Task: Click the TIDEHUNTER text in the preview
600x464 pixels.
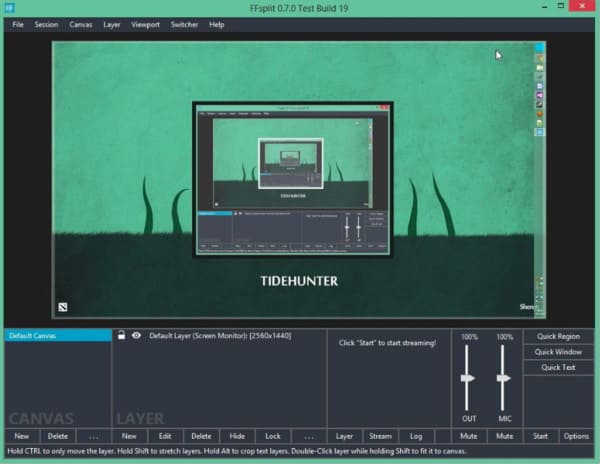Action: click(299, 281)
